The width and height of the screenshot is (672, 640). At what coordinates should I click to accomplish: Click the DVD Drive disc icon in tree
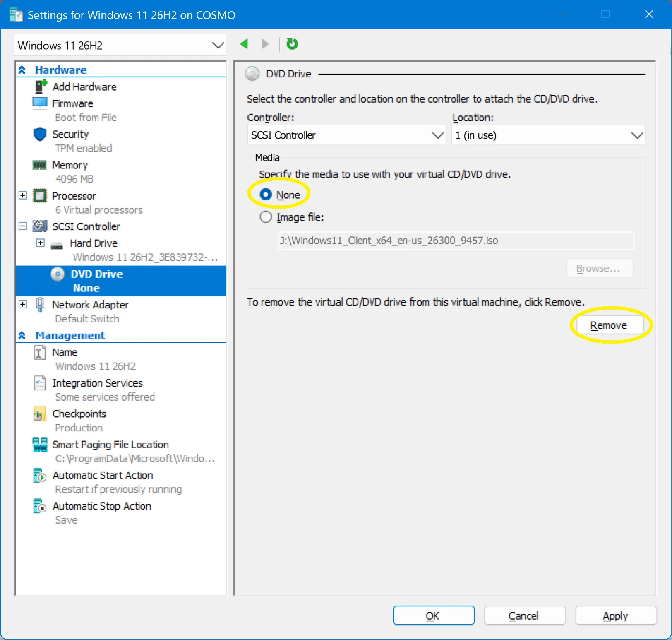point(58,274)
